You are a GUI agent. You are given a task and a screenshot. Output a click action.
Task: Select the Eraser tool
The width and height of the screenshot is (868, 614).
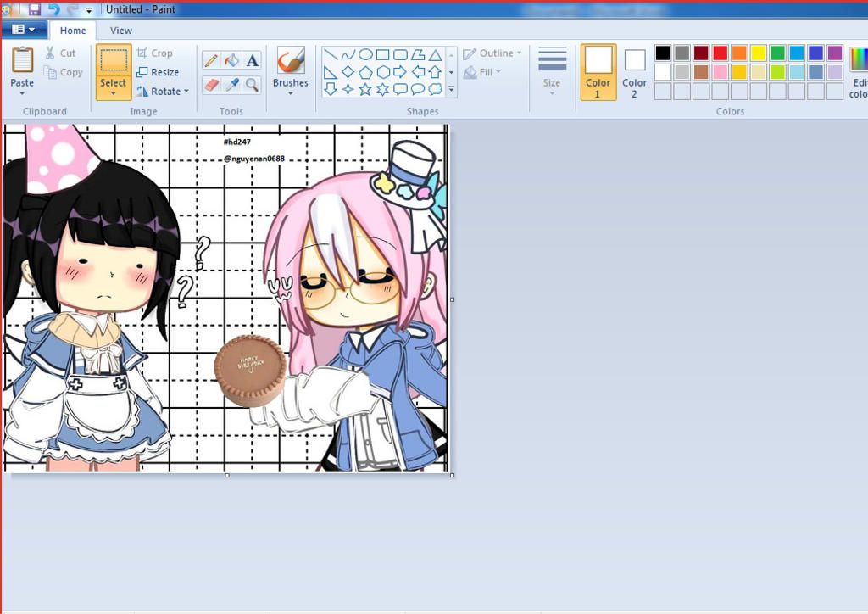211,85
